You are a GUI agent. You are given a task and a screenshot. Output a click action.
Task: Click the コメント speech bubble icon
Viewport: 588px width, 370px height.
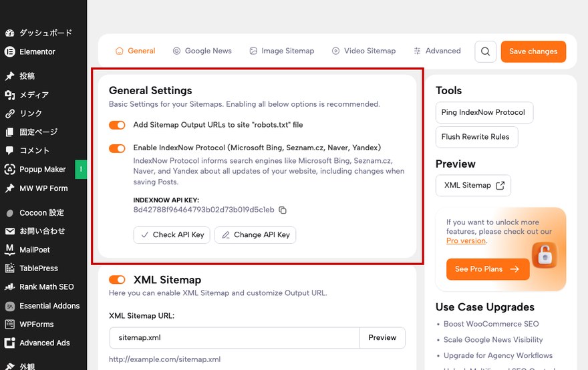pyautogui.click(x=10, y=151)
